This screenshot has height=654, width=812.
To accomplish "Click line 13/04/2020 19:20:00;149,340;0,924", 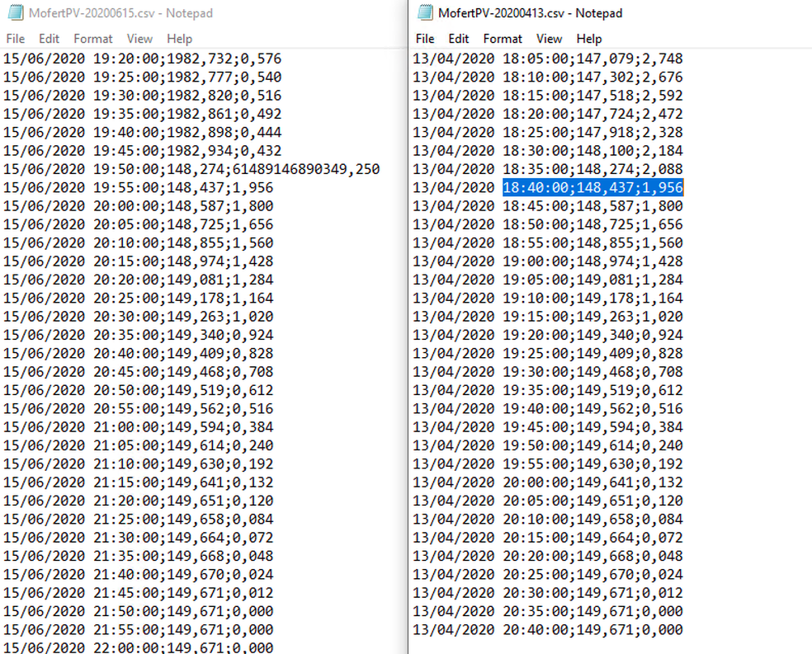I will (548, 335).
